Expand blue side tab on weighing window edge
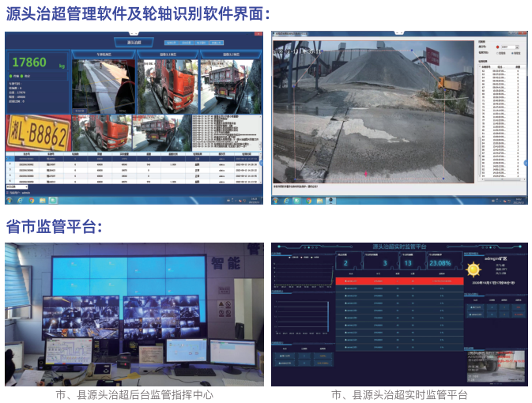The width and height of the screenshot is (532, 403). [261, 164]
